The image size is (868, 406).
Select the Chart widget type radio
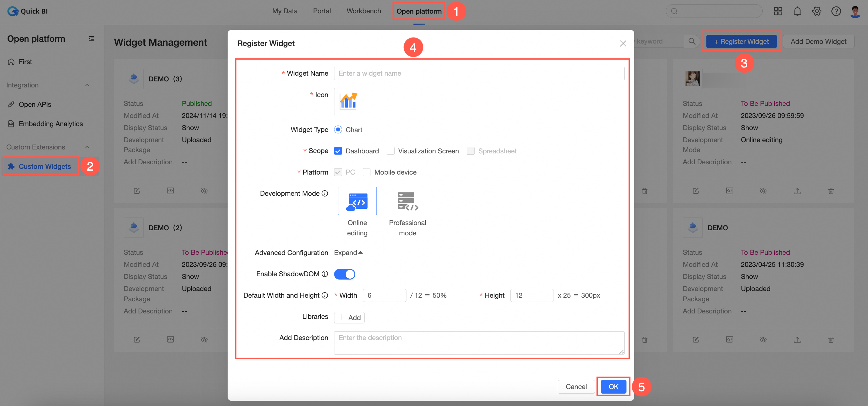[338, 130]
